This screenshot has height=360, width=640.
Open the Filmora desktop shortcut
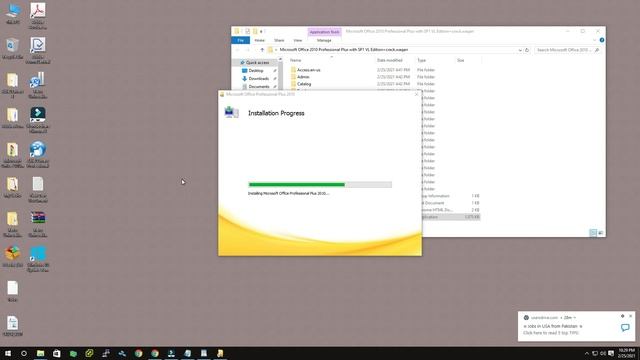point(38,120)
